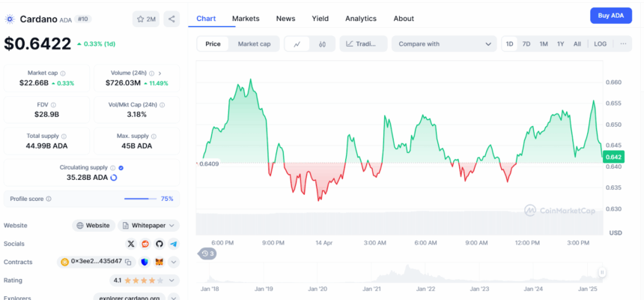Viewport: 644px width, 300px height.
Task: Click the verified badge by Circulating supply
Action: point(121,168)
